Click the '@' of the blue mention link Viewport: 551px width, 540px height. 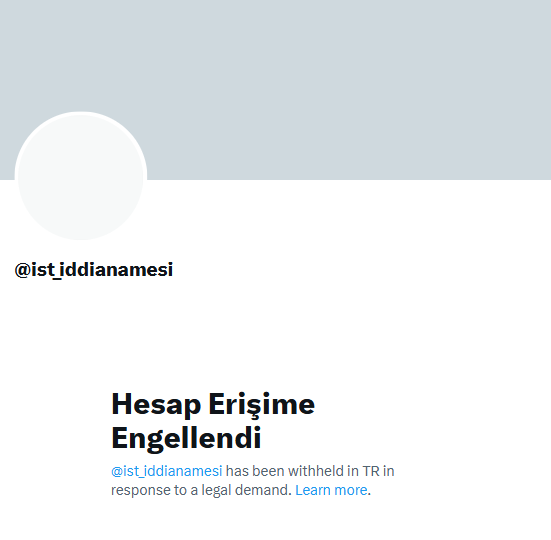pos(117,471)
